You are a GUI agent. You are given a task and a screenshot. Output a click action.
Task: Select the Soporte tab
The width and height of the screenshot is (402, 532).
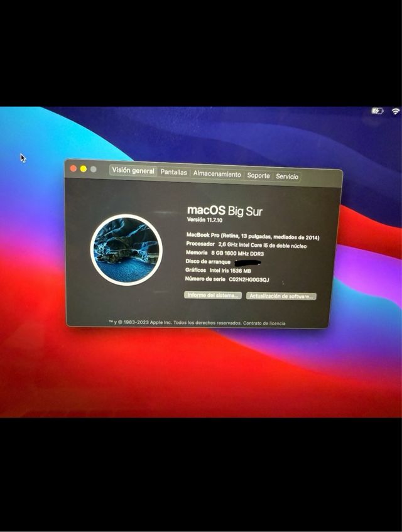[259, 175]
